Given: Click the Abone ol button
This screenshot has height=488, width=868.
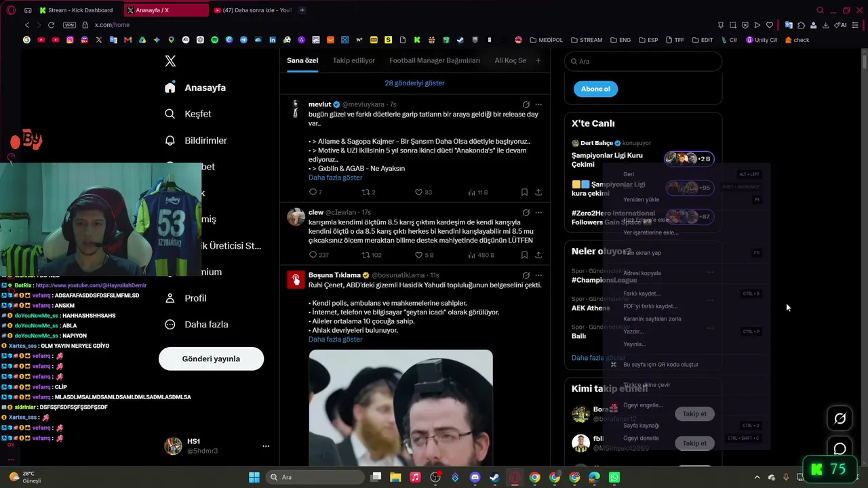Looking at the screenshot, I should click(x=595, y=89).
